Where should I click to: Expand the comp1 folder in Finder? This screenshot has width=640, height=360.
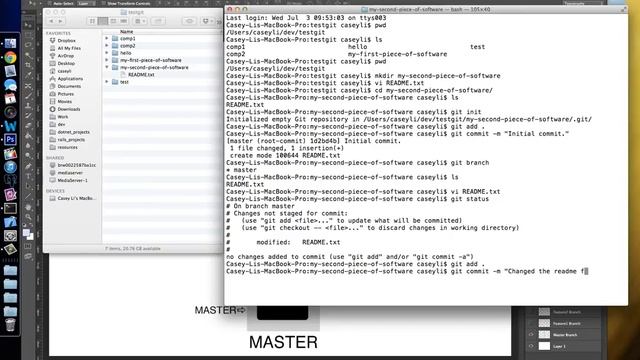(107, 38)
